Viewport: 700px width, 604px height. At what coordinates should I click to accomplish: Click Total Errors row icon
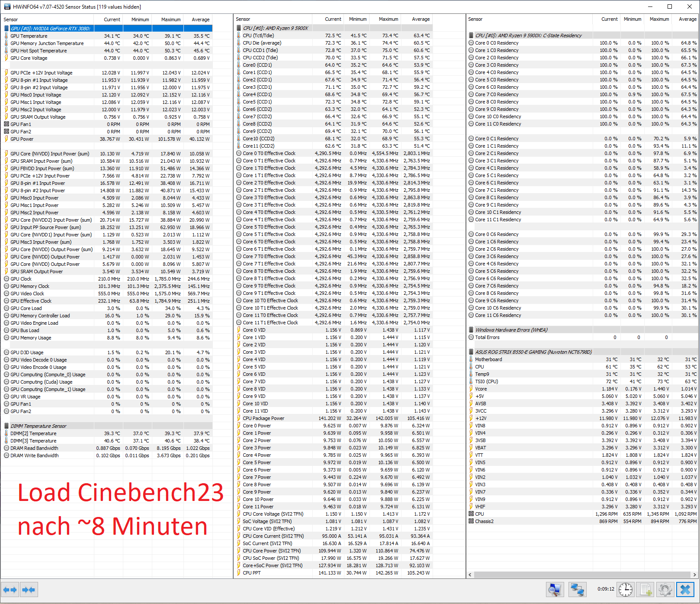coord(471,337)
